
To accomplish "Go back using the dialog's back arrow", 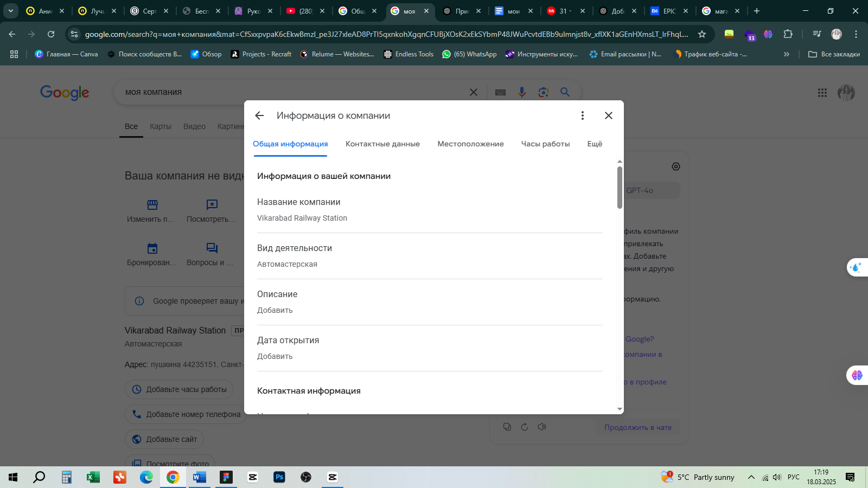I will click(x=259, y=115).
